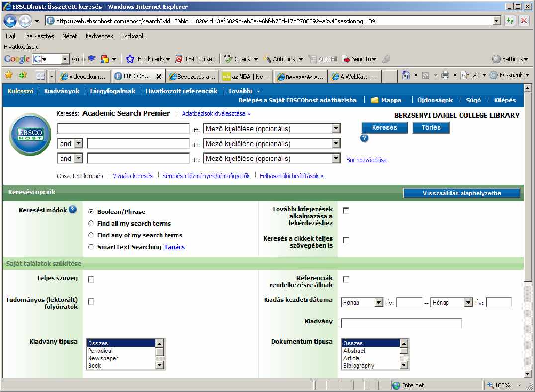Close the EBSCOhost browser tab

158,77
